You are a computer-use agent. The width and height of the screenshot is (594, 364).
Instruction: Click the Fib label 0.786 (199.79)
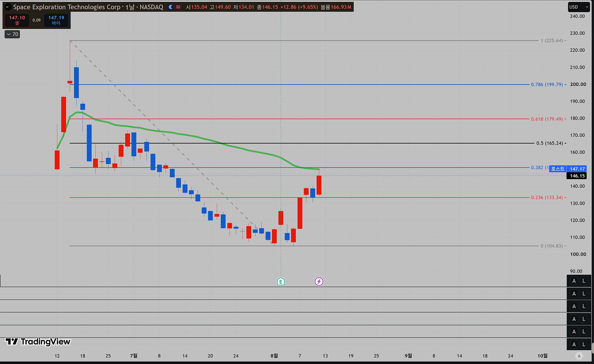[547, 84]
